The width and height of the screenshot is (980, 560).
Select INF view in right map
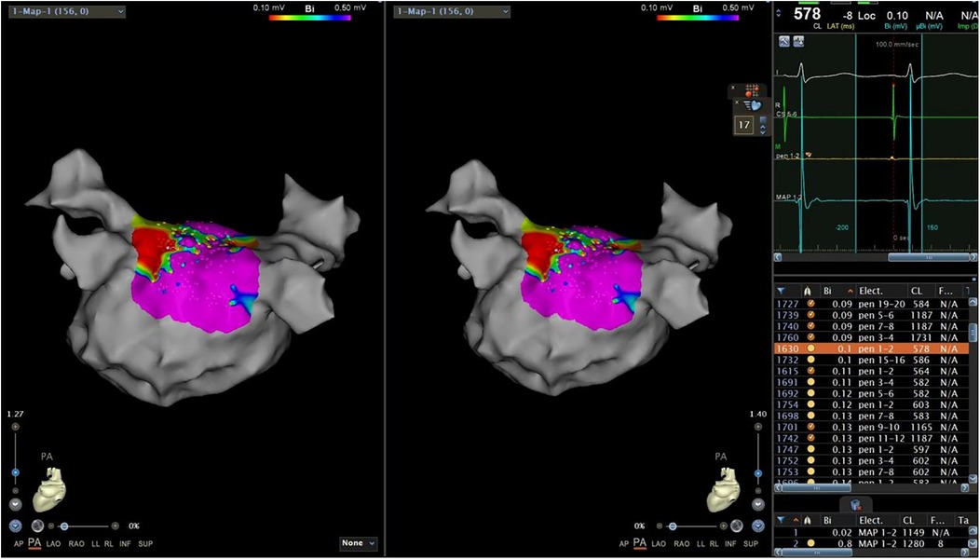pyautogui.click(x=732, y=544)
